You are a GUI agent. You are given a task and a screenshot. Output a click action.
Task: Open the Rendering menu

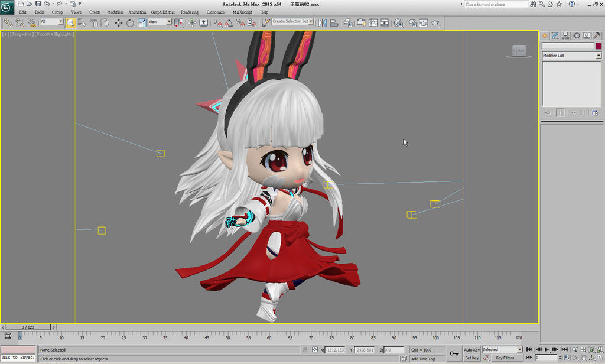pyautogui.click(x=190, y=12)
